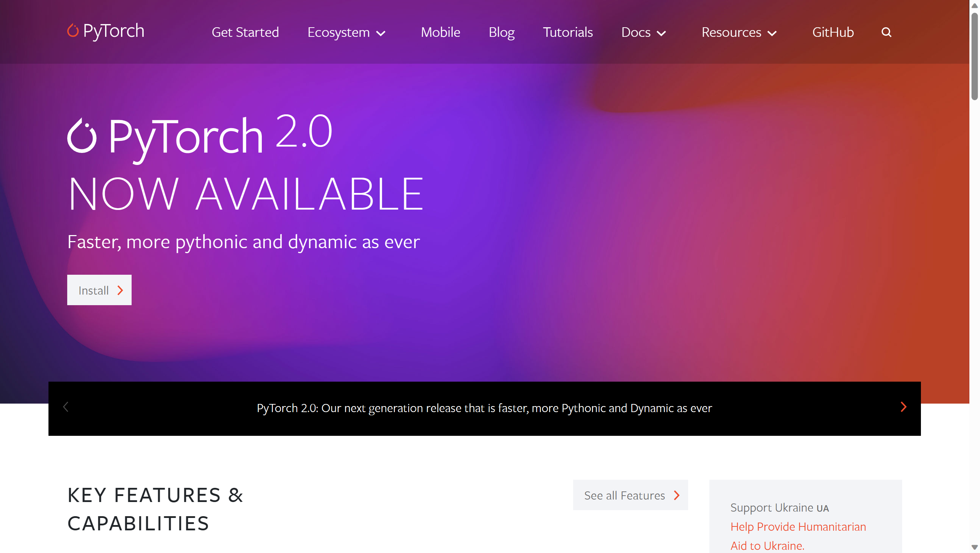Click the 'KEY FEATURES & CAPABILITIES' heading

(155, 509)
